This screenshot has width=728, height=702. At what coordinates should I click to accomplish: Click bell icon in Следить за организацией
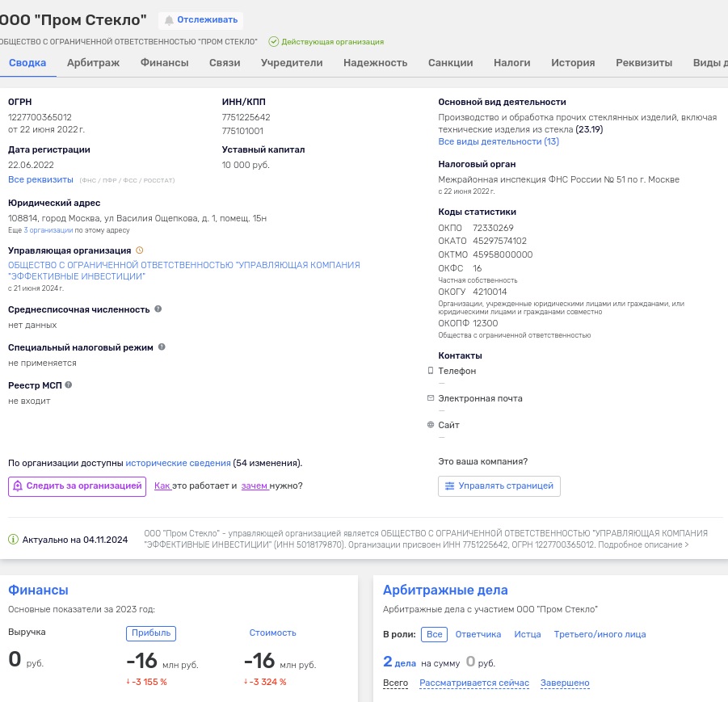pos(18,486)
